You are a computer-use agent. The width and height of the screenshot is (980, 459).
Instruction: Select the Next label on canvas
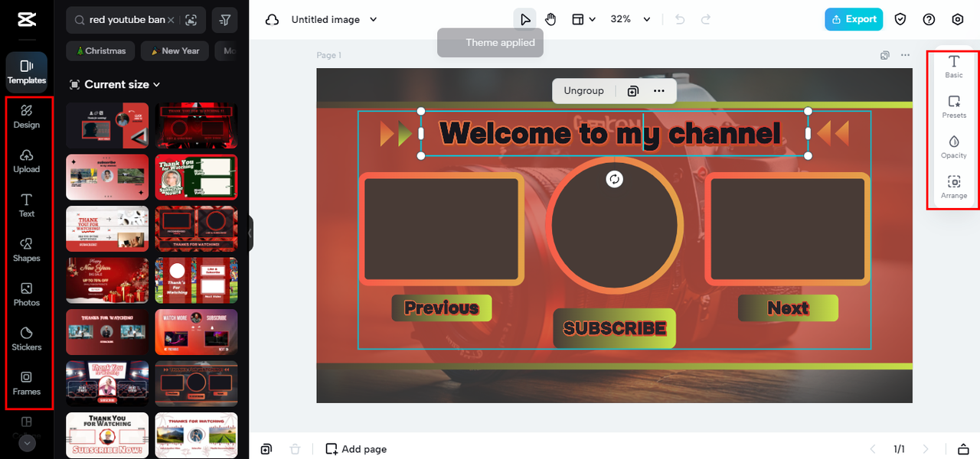point(788,308)
